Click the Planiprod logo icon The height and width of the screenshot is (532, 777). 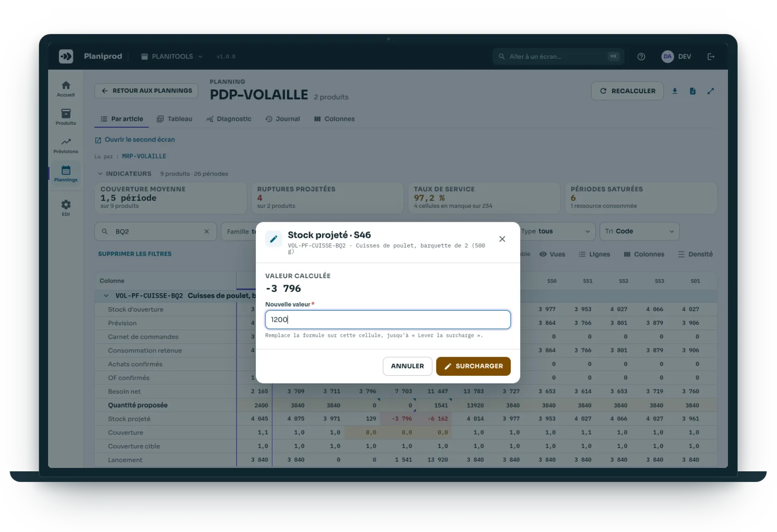pos(66,56)
